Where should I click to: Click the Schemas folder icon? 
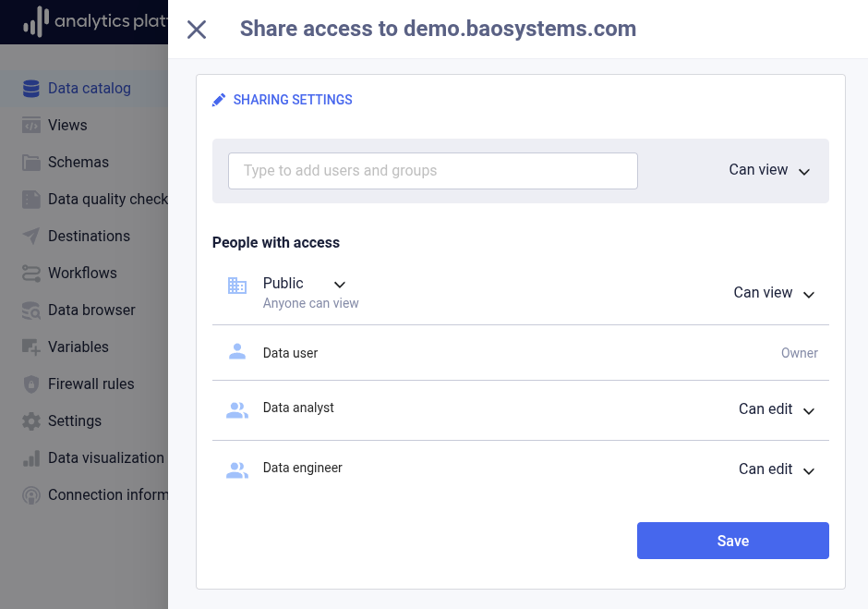31,163
